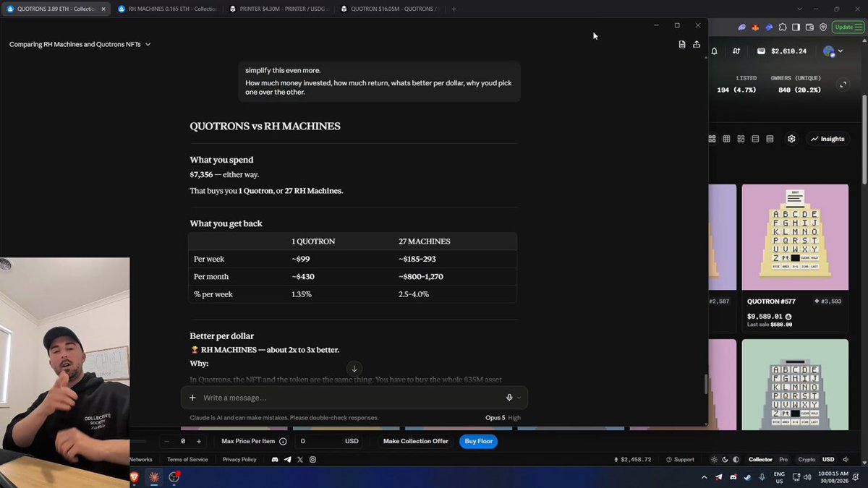Open the Support link in footer

(680, 460)
